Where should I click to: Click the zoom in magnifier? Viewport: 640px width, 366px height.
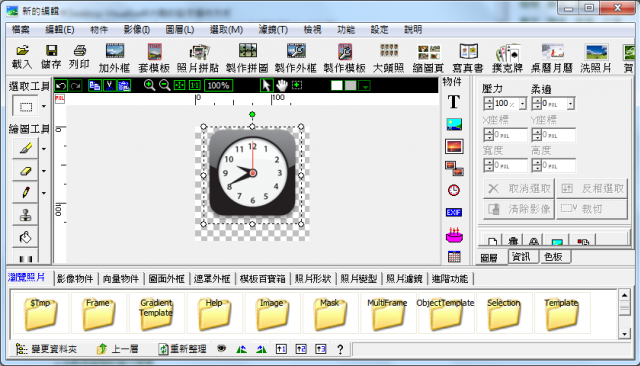point(149,85)
